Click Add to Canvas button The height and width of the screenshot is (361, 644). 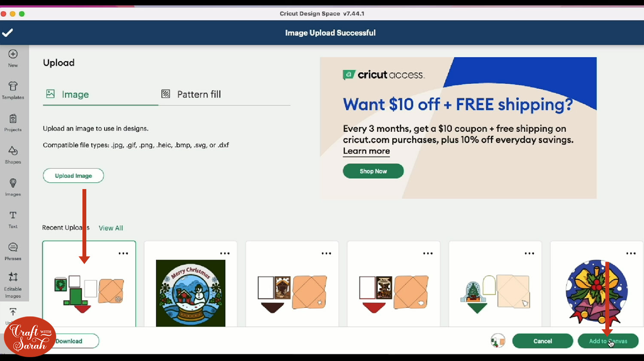[x=608, y=341]
